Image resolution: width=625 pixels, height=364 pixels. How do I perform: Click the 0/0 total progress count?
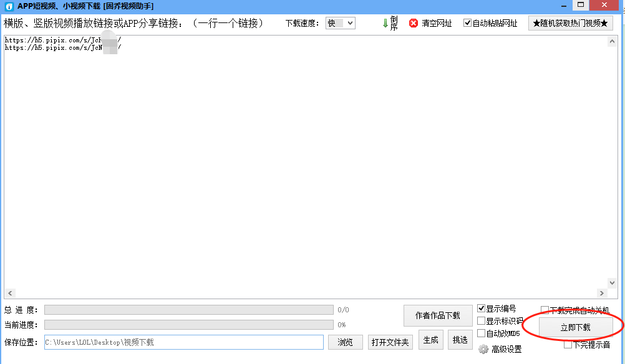pos(343,310)
